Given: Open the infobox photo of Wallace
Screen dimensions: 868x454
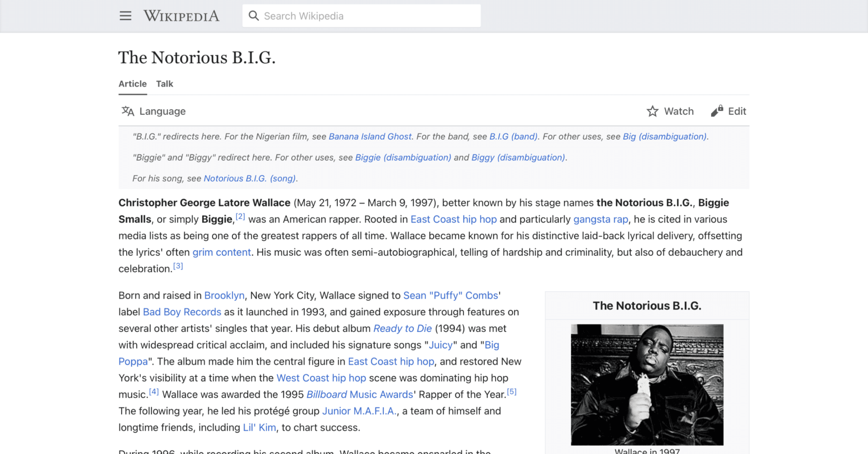Looking at the screenshot, I should (647, 385).
